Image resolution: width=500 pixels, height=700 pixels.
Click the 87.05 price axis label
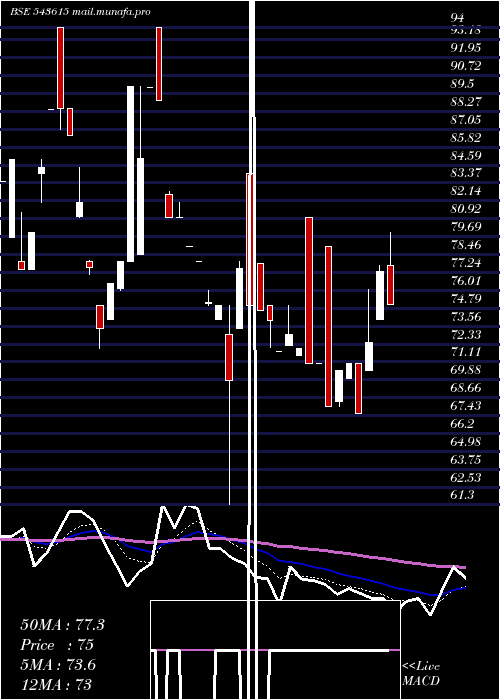[x=466, y=120]
